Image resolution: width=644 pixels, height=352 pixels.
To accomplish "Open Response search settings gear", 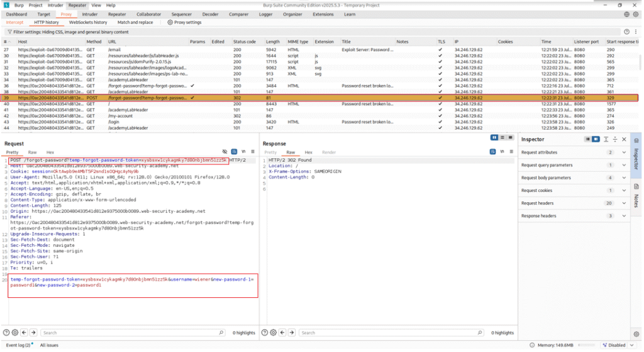I will tap(274, 332).
